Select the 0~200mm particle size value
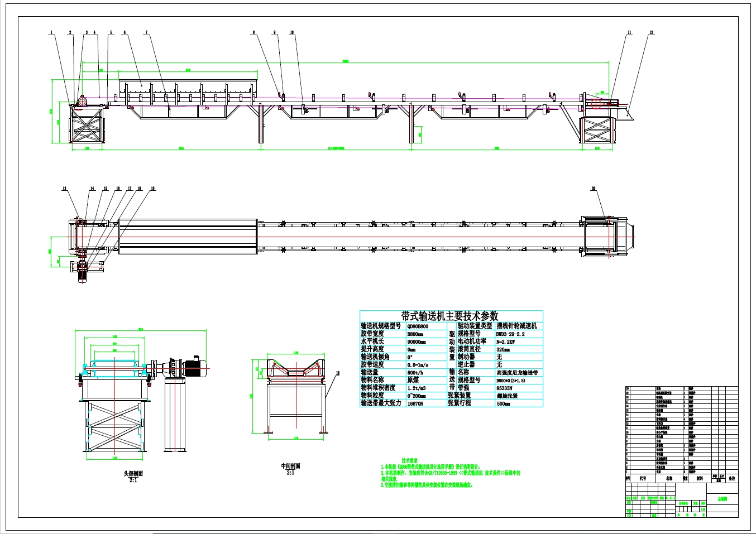Viewport: 756px width, 534px height. 417,396
